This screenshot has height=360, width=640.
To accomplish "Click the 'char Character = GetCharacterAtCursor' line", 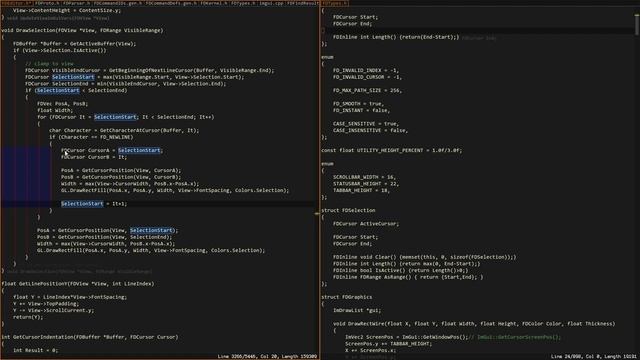I will pos(124,130).
